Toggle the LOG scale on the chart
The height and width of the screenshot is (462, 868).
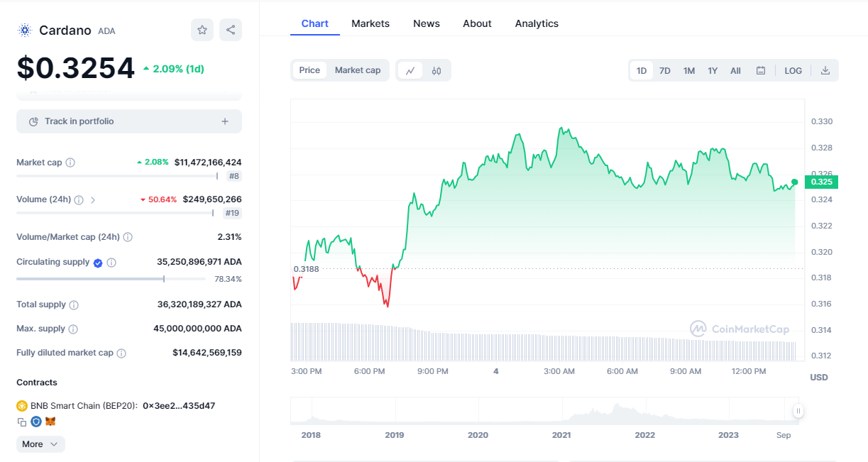pos(793,70)
